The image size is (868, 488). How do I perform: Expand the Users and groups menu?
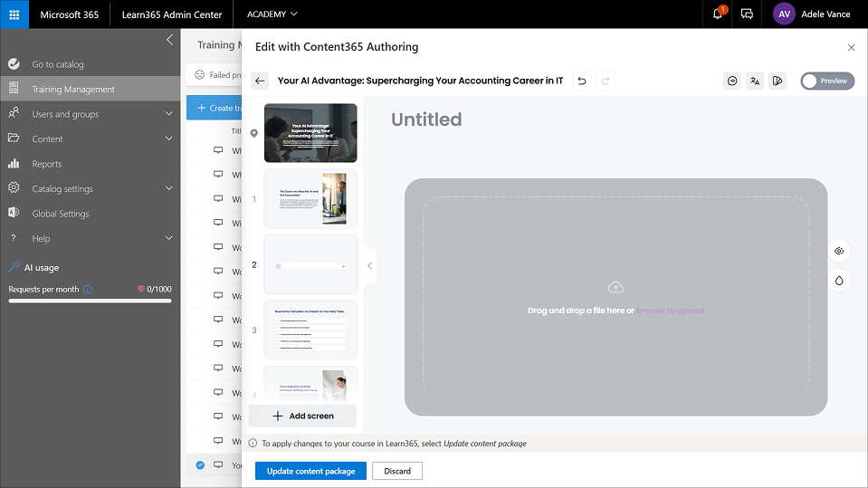pyautogui.click(x=168, y=114)
